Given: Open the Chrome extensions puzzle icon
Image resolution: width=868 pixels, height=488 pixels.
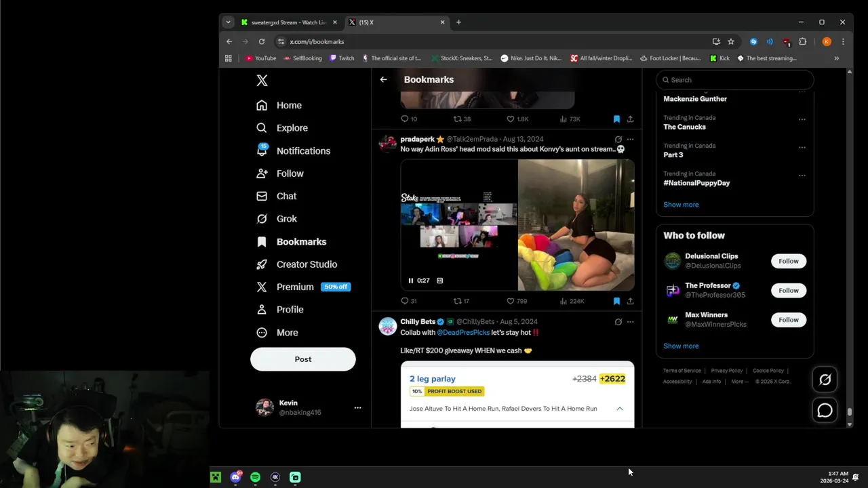Looking at the screenshot, I should (803, 41).
